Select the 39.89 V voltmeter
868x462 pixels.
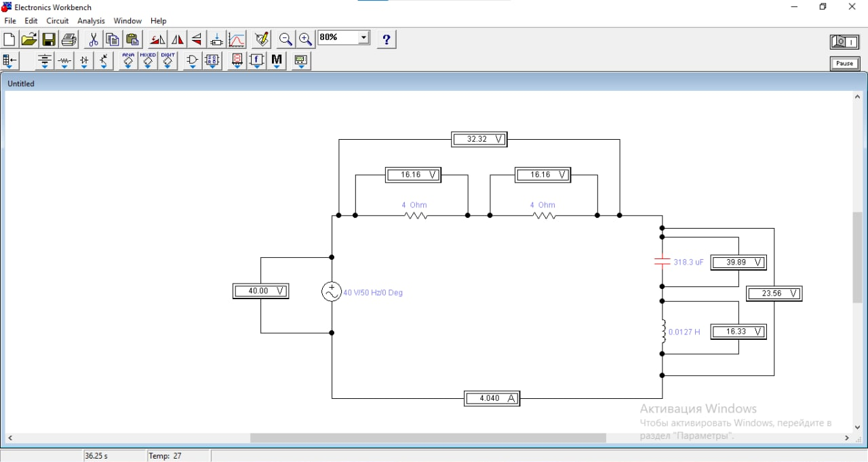738,263
